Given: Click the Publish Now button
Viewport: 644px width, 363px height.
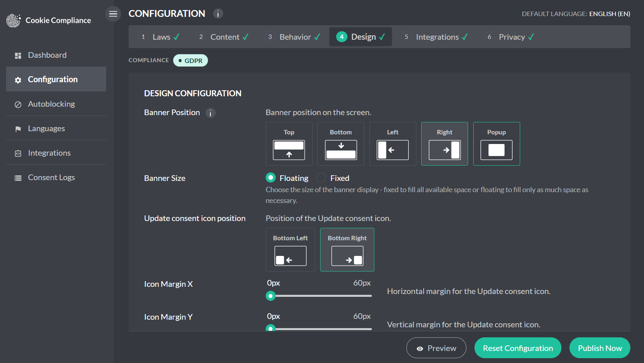Looking at the screenshot, I should (x=600, y=348).
